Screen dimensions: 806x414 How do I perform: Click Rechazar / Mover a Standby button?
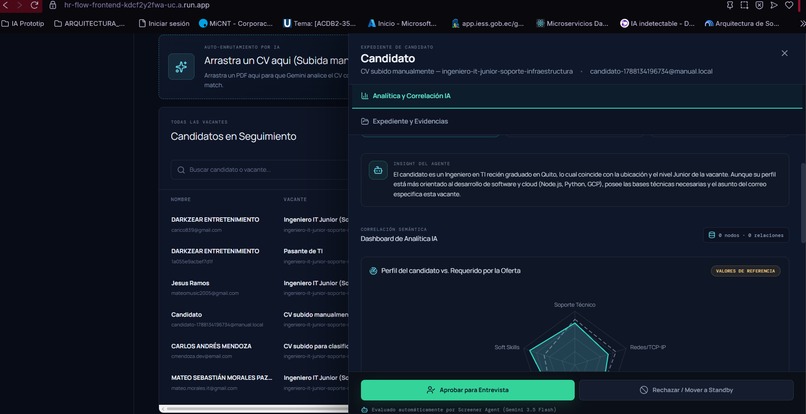(686, 390)
